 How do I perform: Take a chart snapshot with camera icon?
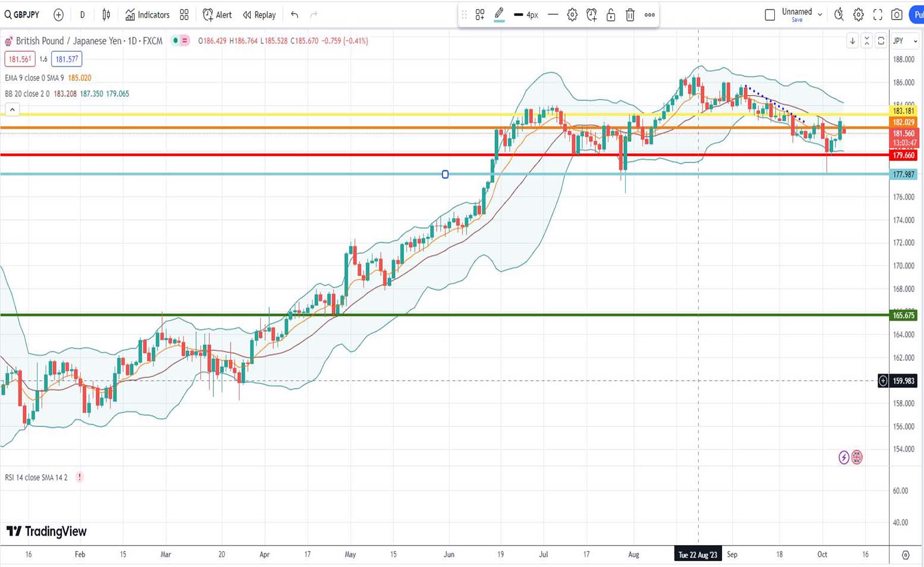897,15
